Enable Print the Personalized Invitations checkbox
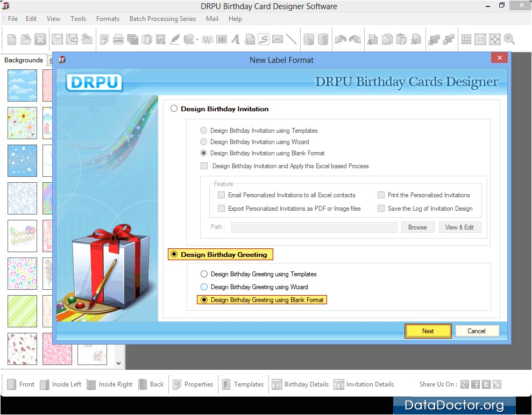This screenshot has height=415, width=532. pyautogui.click(x=381, y=195)
